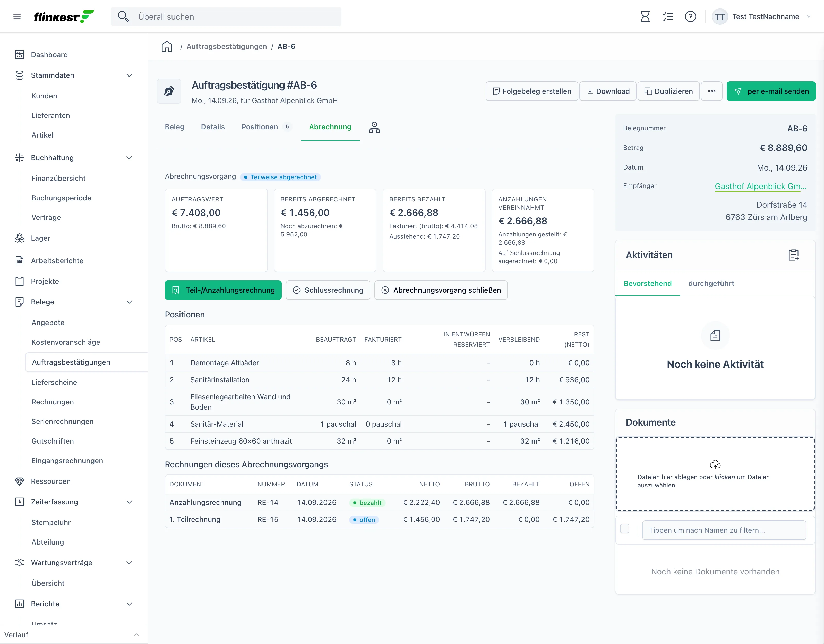The height and width of the screenshot is (644, 824).
Task: Collapse the Stammdaten section chevron
Action: (x=130, y=75)
